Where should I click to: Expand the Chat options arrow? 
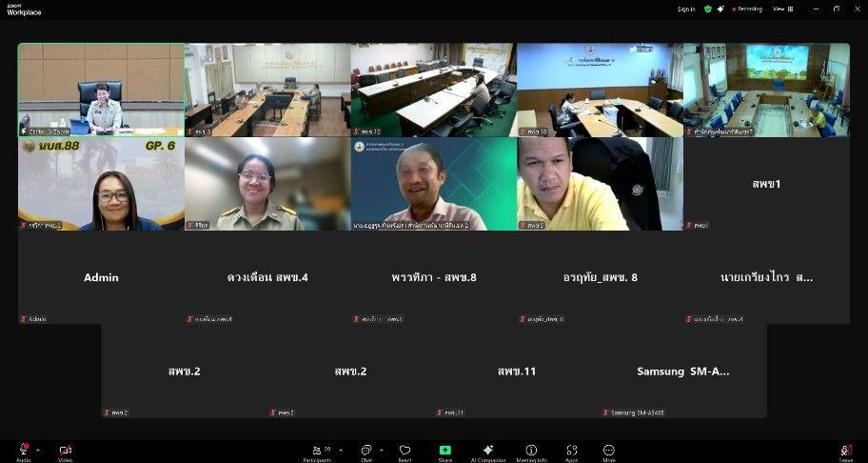(382, 449)
